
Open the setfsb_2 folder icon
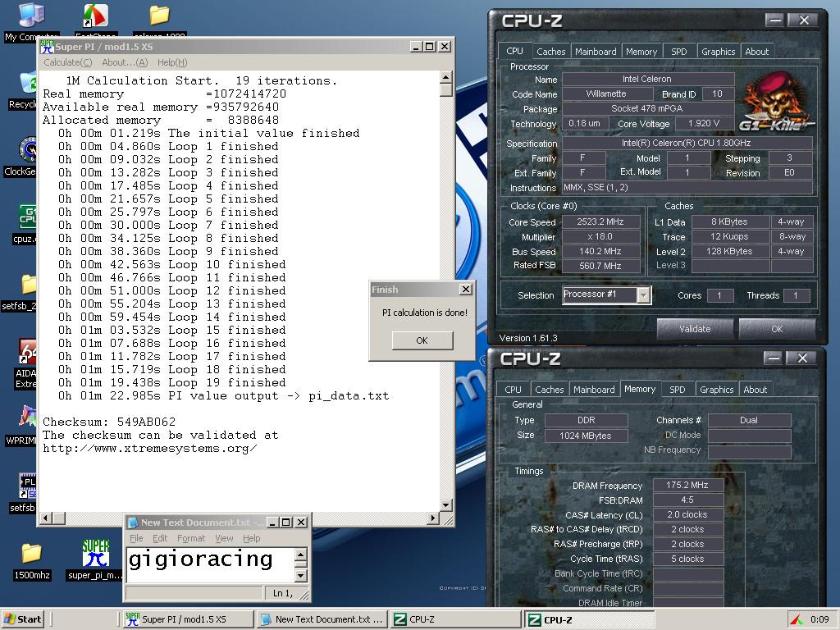(28, 284)
